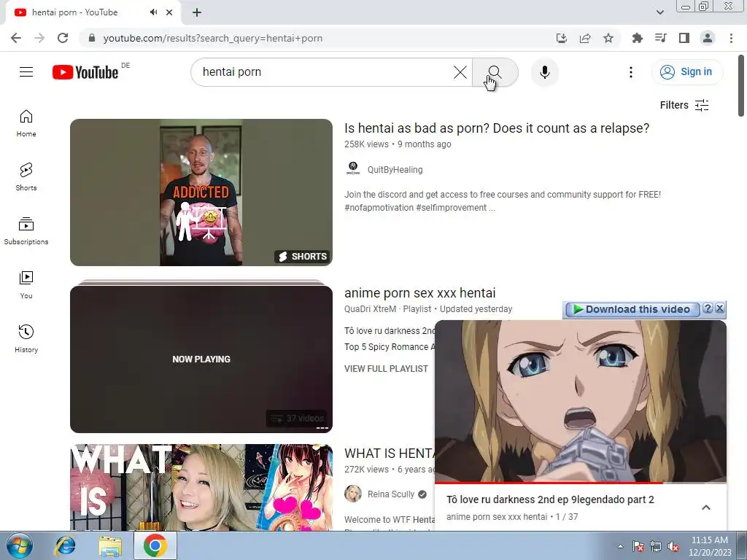Open Action Center flag tray icon
The image size is (747, 560).
pos(638,547)
